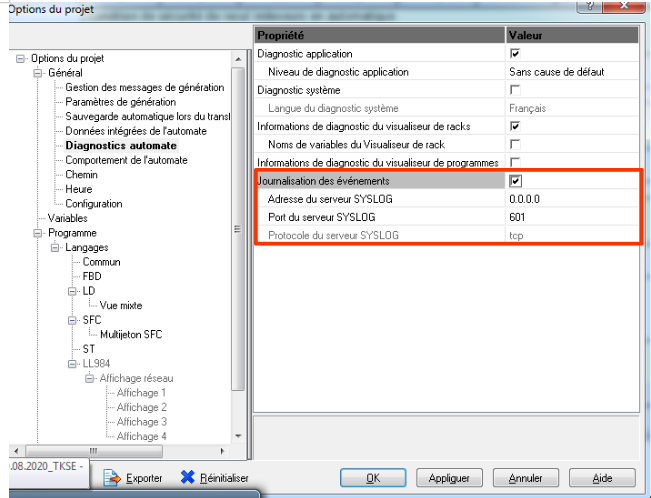
Task: Select Affichage 3 tree item
Action: point(142,422)
